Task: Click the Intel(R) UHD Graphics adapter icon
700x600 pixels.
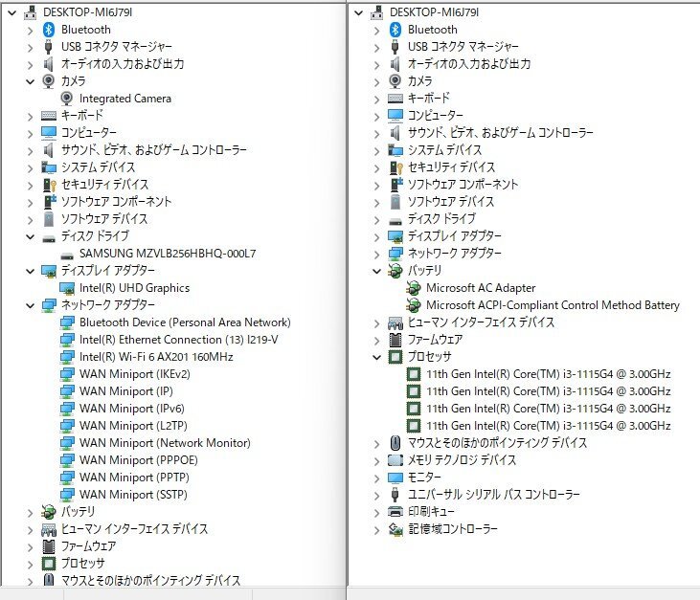Action: pos(66,288)
